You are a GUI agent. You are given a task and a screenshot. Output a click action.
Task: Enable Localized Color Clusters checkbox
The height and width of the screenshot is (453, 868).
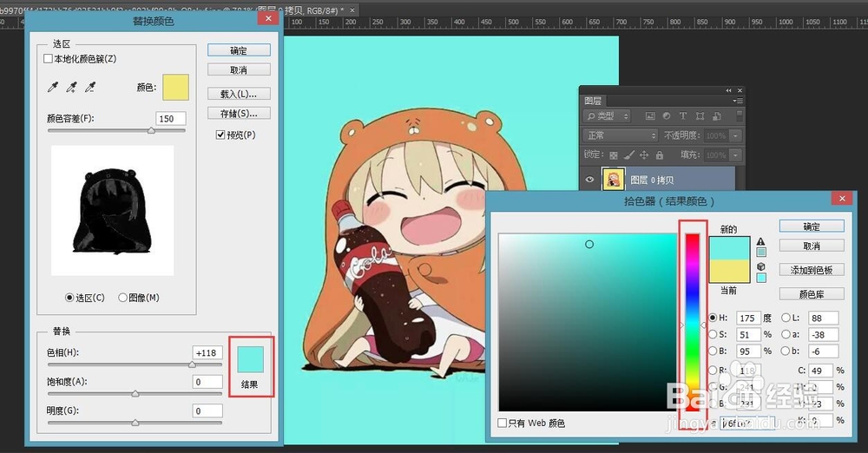tap(48, 59)
